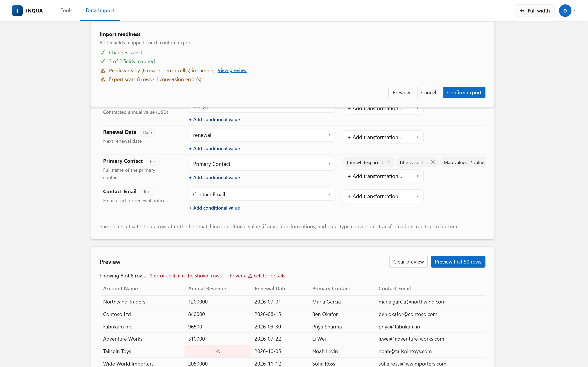
Task: Move Title Case transformation down
Action: pyautogui.click(x=427, y=162)
